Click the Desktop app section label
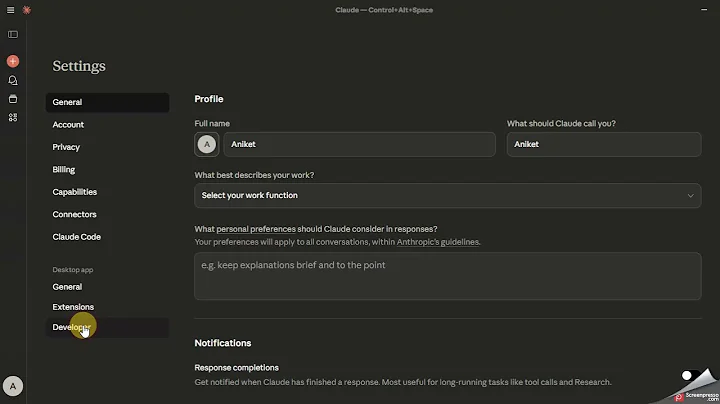Viewport: 720px width, 404px height. pos(73,269)
